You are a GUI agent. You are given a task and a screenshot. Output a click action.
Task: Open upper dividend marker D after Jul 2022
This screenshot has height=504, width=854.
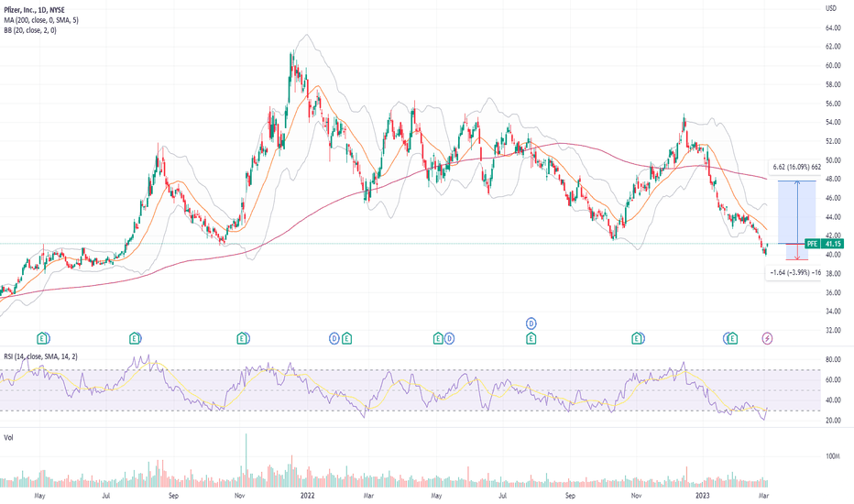pyautogui.click(x=531, y=323)
